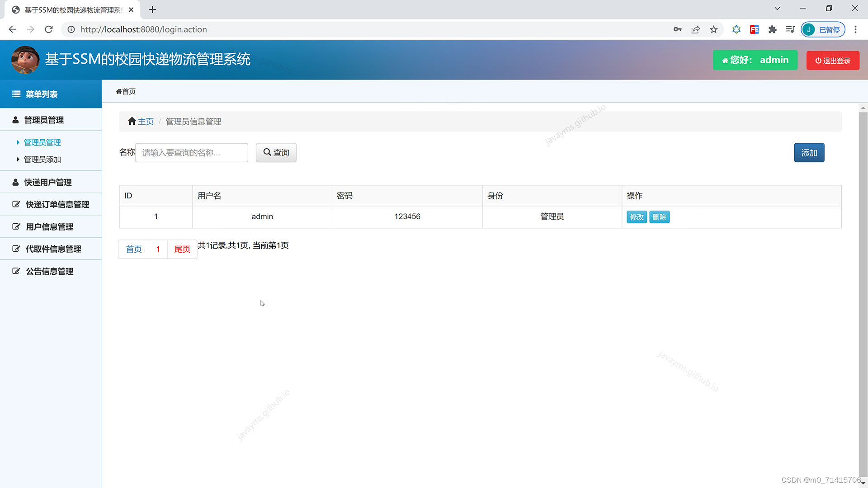Select the 首页 tab in content header
The image size is (868, 488).
click(x=126, y=91)
